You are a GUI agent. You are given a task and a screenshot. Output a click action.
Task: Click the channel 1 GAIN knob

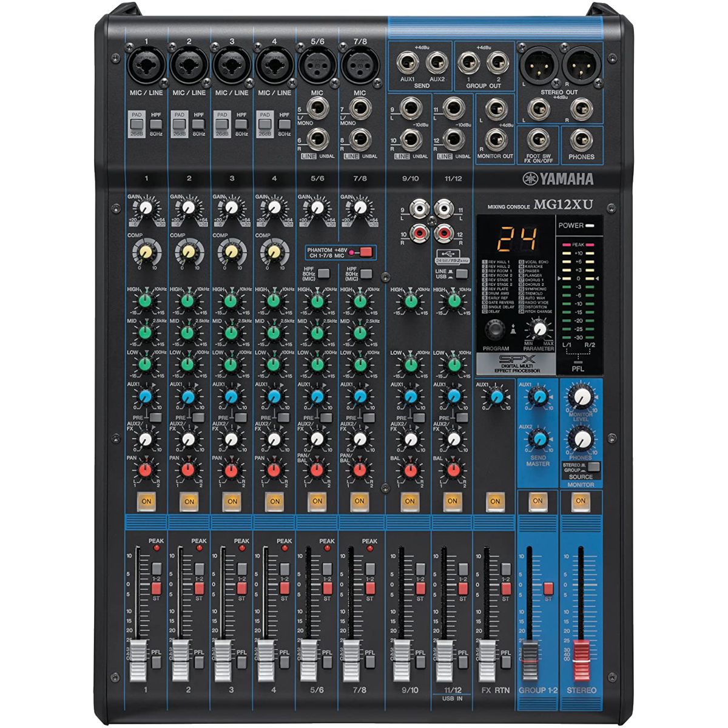point(146,208)
